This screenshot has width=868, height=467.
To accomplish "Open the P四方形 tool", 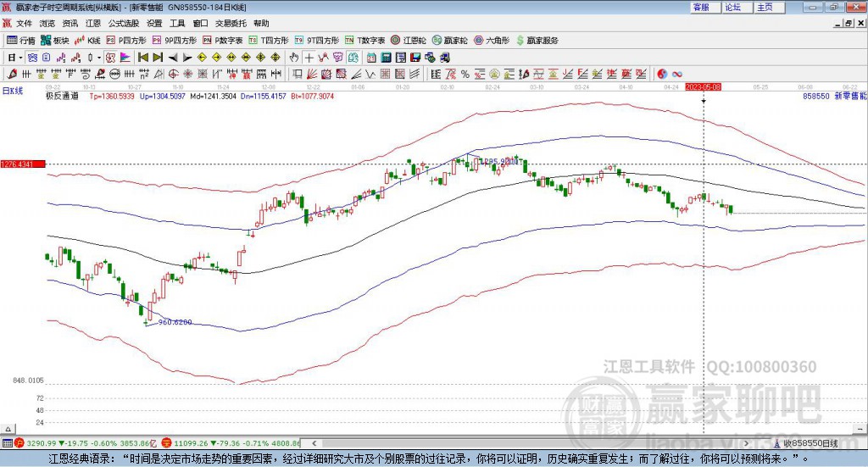I will tap(125, 41).
